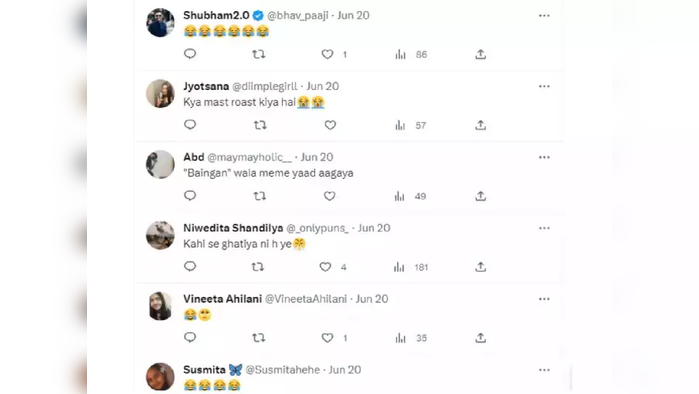
Task: Open @bhav_paaji profile handle
Action: tap(297, 16)
